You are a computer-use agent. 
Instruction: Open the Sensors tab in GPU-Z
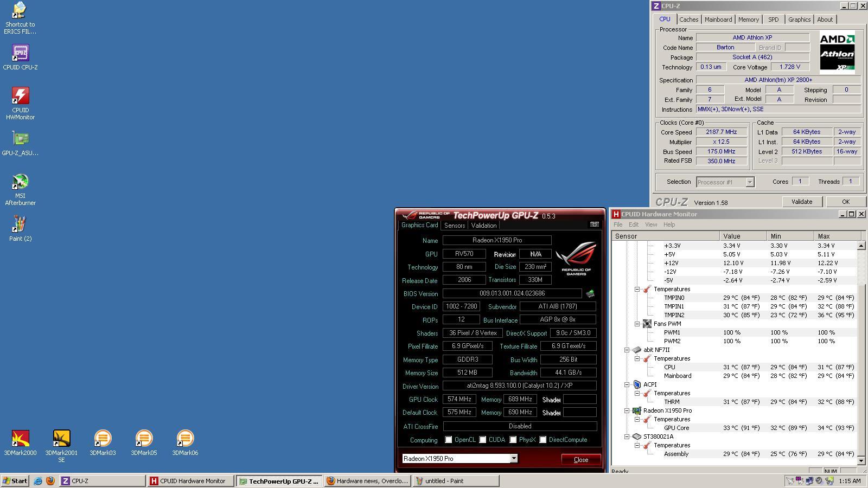click(x=455, y=226)
